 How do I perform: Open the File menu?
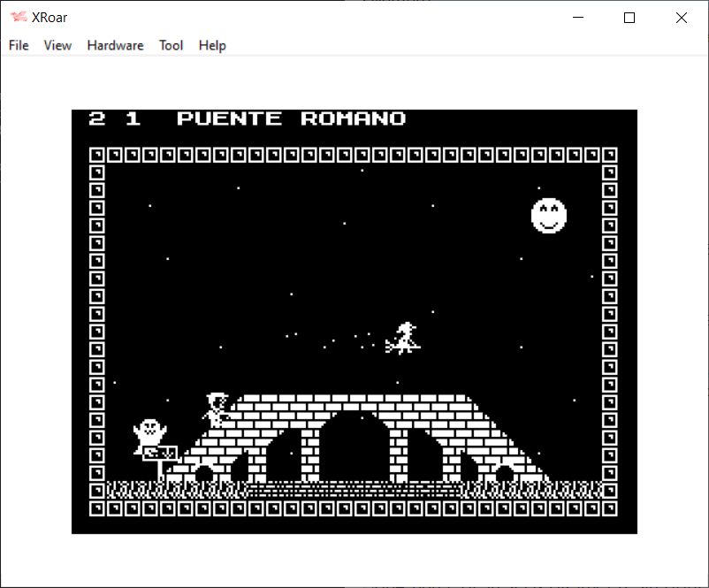[19, 45]
